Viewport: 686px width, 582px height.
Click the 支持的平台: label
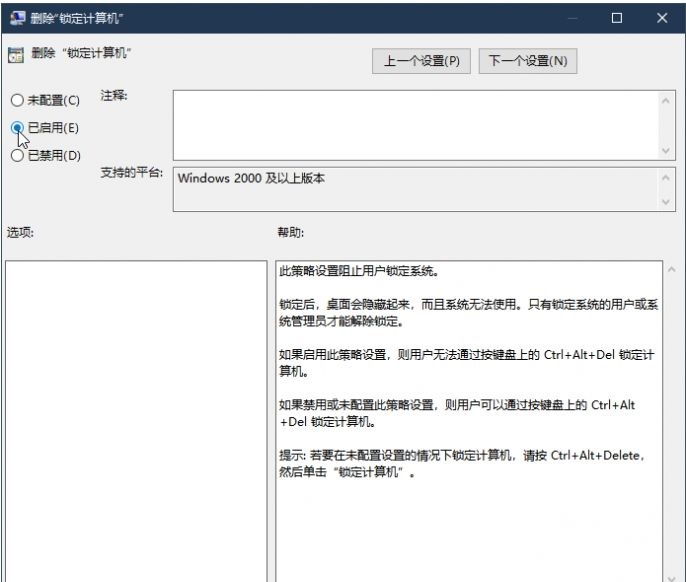click(x=131, y=172)
